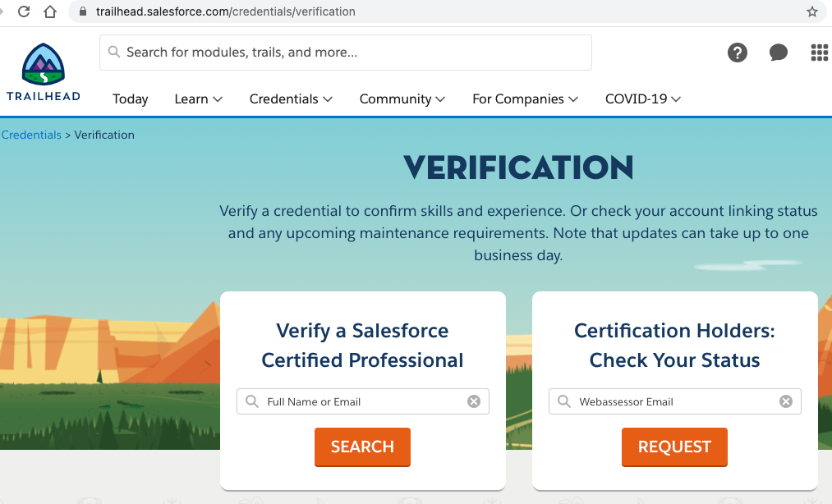This screenshot has width=832, height=504.
Task: Click the 'Certification Holders: Check Your Status' heading
Action: (674, 346)
